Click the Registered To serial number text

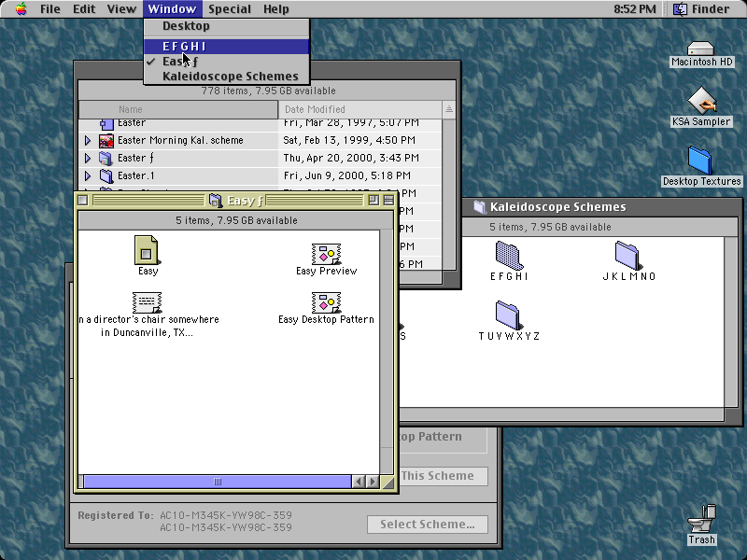point(226,522)
